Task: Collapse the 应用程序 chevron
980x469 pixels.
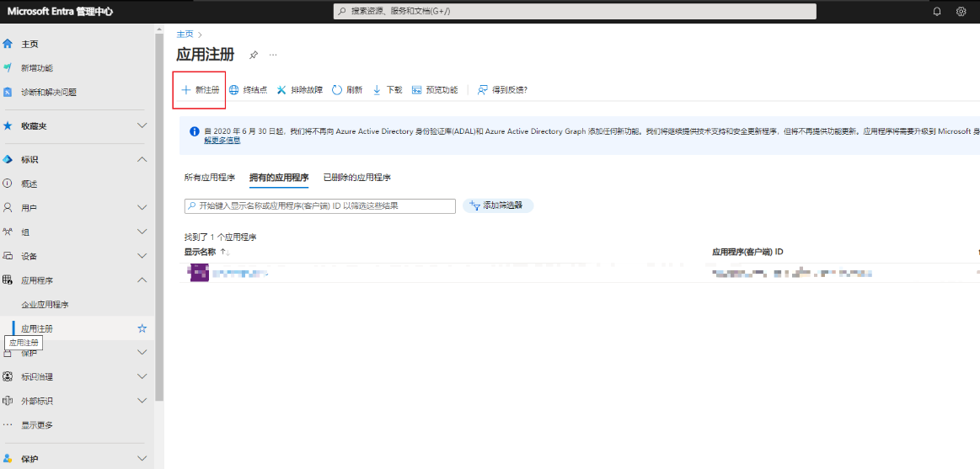Action: 142,280
